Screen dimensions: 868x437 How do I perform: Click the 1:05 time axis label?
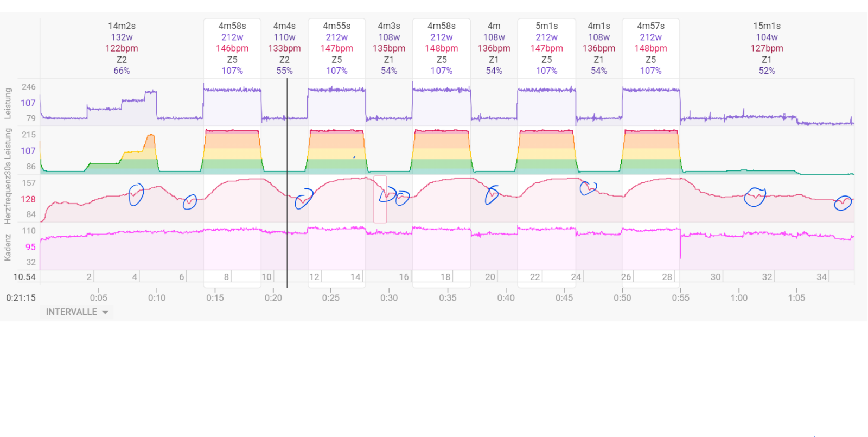pos(796,298)
